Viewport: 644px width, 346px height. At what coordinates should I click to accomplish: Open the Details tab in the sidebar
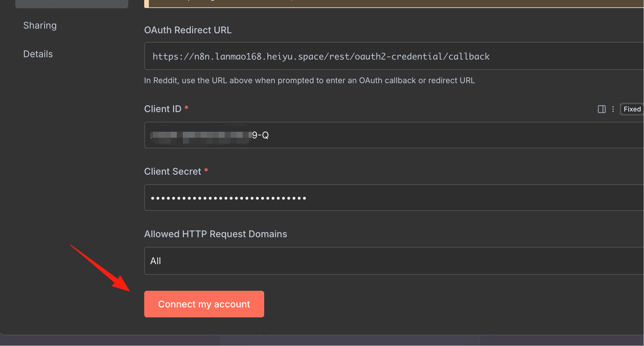coord(38,54)
